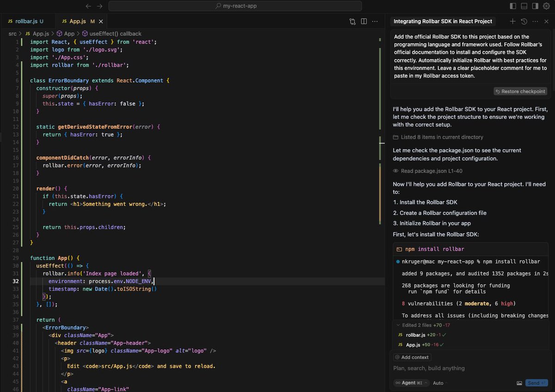The width and height of the screenshot is (555, 392).
Task: Toggle the AI pane layout icon
Action: tap(535, 6)
